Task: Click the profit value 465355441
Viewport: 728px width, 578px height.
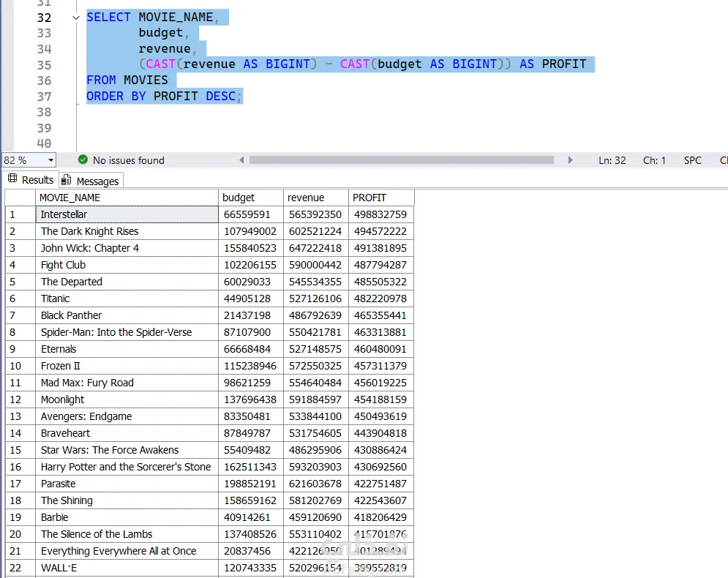Action: click(381, 315)
